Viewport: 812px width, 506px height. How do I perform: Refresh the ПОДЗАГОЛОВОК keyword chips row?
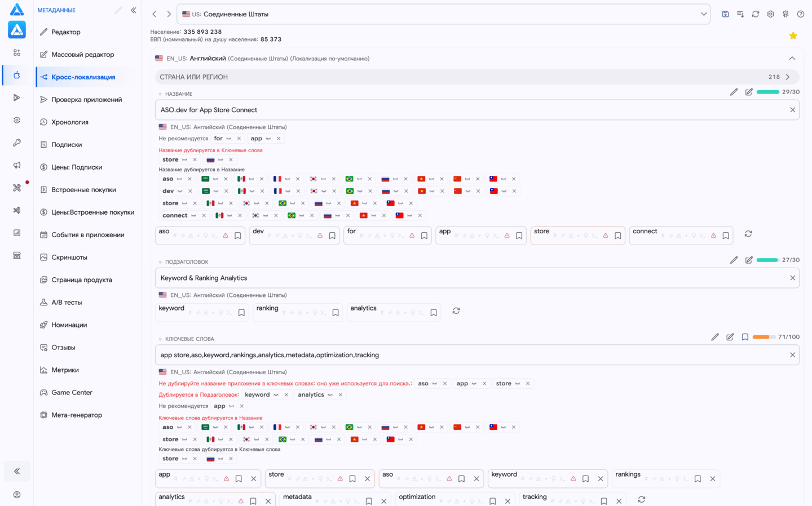point(456,311)
